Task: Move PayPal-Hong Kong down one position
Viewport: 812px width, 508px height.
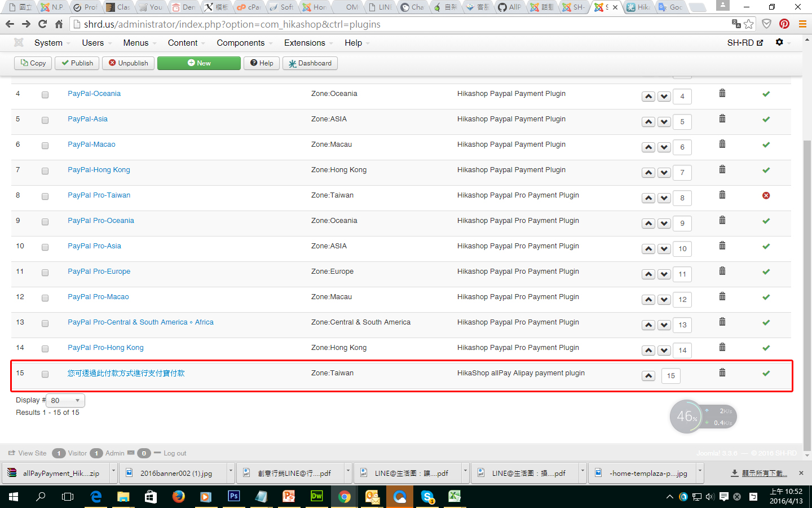Action: pos(664,173)
